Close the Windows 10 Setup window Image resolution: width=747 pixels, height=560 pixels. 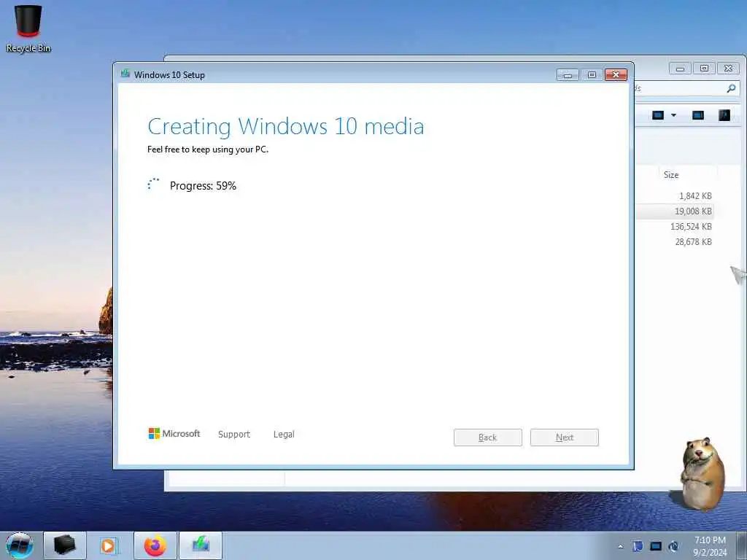pos(616,75)
